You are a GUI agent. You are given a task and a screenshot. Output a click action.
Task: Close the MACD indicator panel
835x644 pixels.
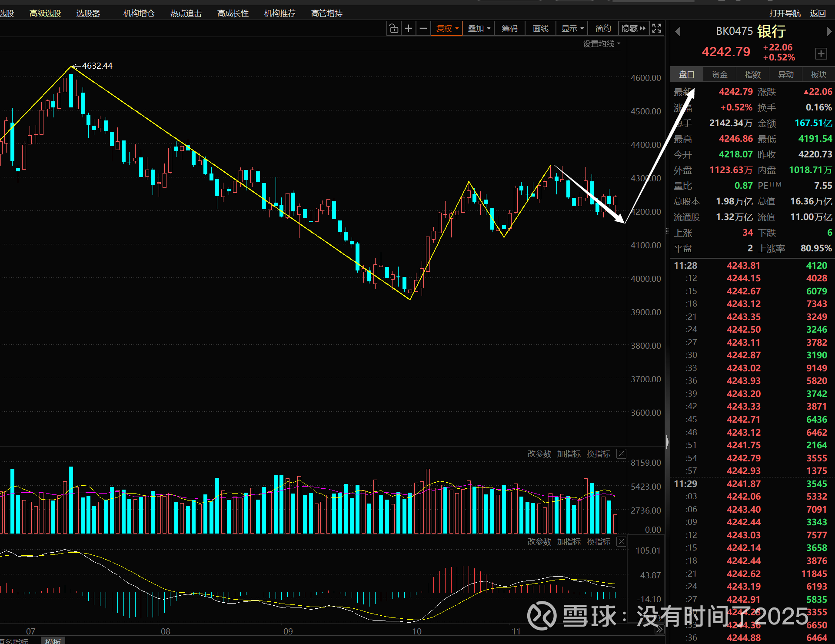[x=622, y=542]
